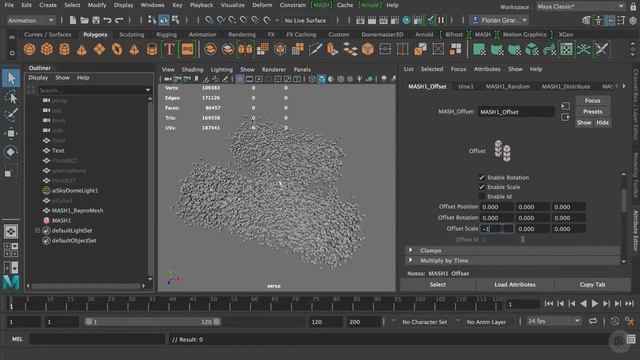Screen dimensions: 640x360
Task: Open the Workspace Maya Classic dropdown
Action: pos(580,7)
